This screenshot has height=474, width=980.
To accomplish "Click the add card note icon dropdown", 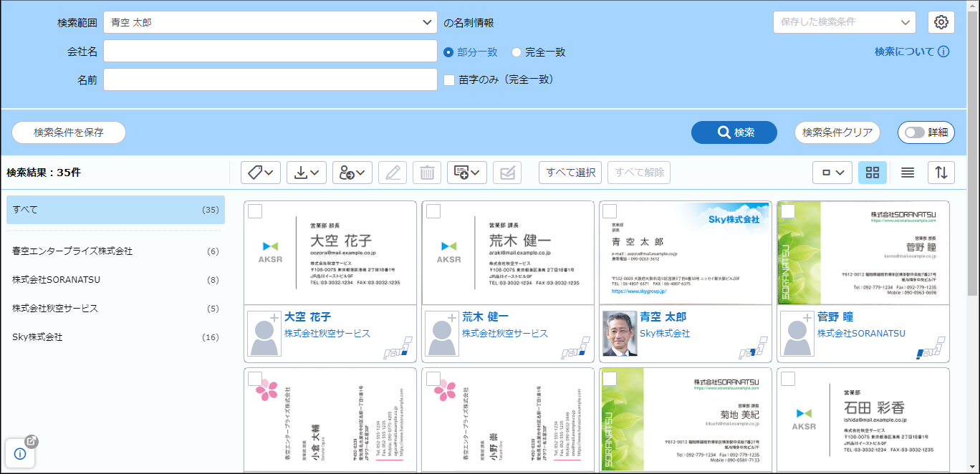I will tap(466, 173).
